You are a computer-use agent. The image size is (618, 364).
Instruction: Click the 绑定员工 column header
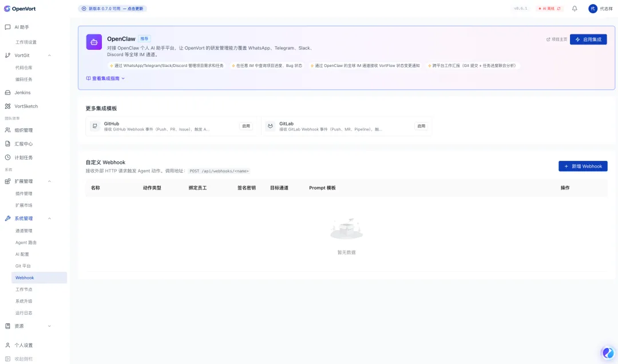tap(197, 188)
